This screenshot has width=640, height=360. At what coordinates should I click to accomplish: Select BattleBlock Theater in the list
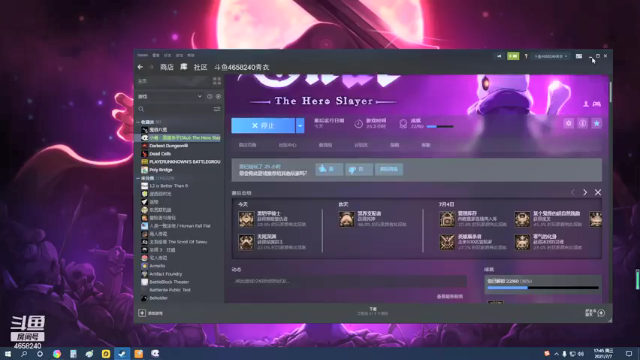click(x=169, y=282)
